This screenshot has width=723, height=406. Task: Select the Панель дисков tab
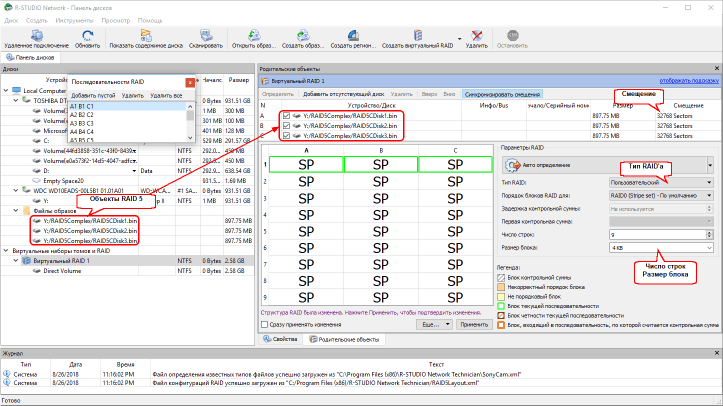point(30,58)
